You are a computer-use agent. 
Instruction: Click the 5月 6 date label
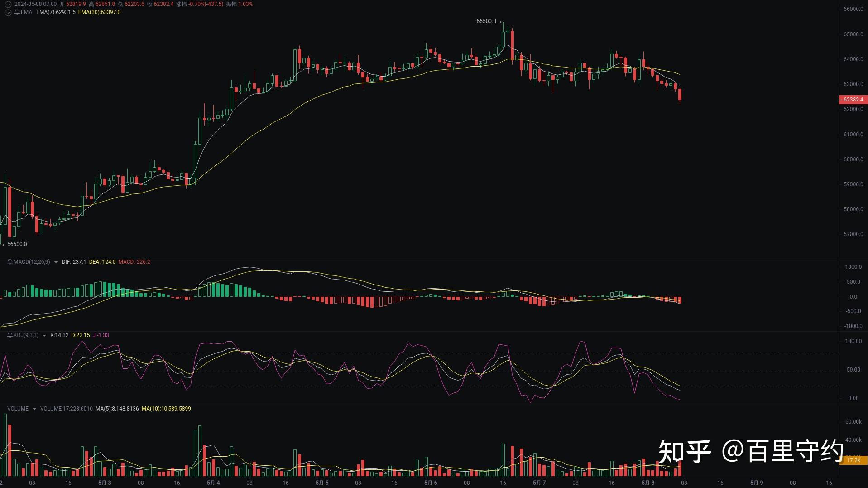click(431, 483)
